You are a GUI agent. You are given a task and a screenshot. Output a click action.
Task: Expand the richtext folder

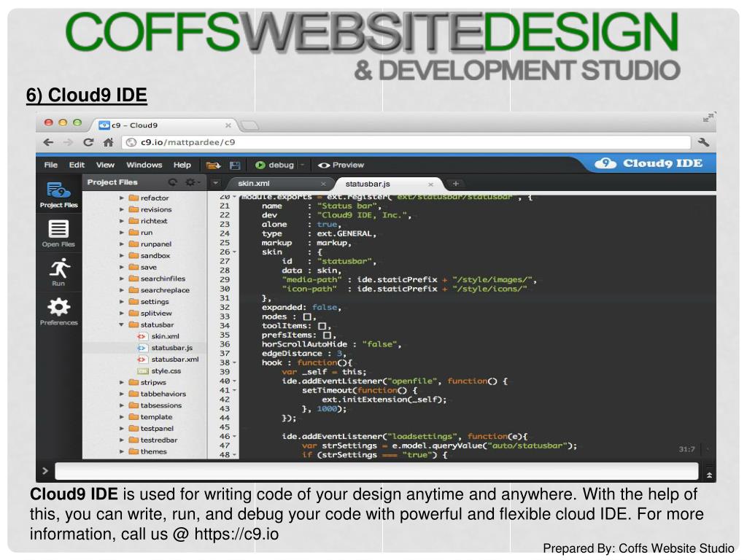click(x=122, y=221)
